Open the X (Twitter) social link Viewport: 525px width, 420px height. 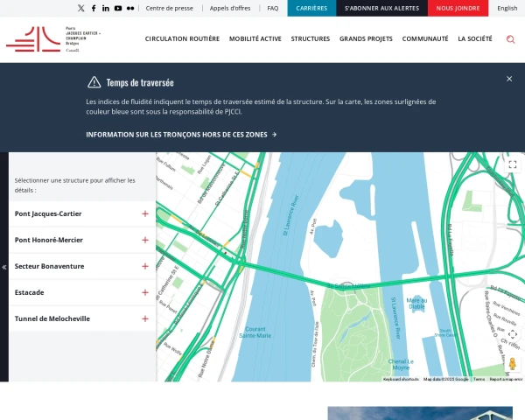point(81,8)
